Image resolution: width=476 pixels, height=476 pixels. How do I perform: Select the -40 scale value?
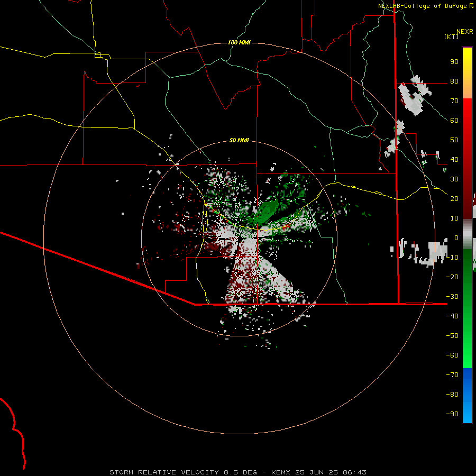[x=452, y=316]
